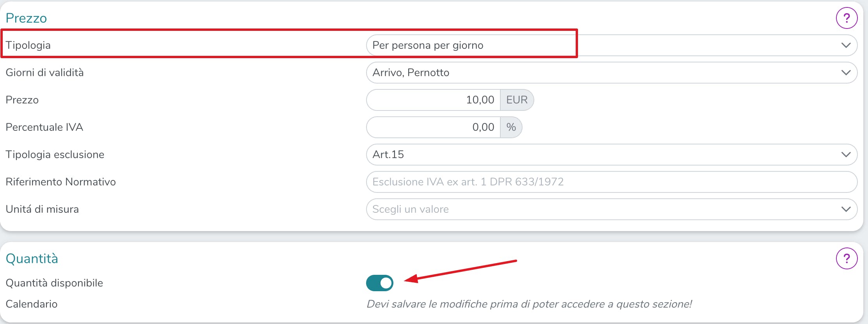
Task: Click the Quantità section heading
Action: (x=32, y=258)
